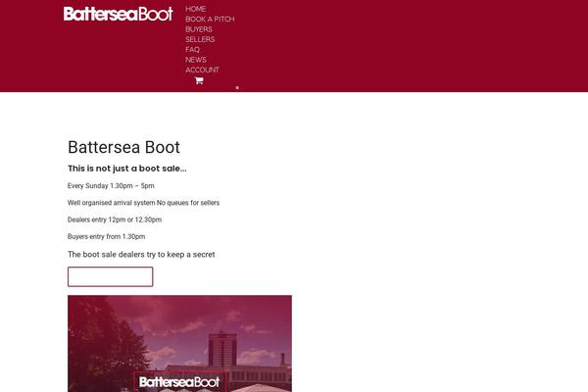The width and height of the screenshot is (588, 392).
Task: Click the "Battersea Boot" page heading
Action: 123,147
